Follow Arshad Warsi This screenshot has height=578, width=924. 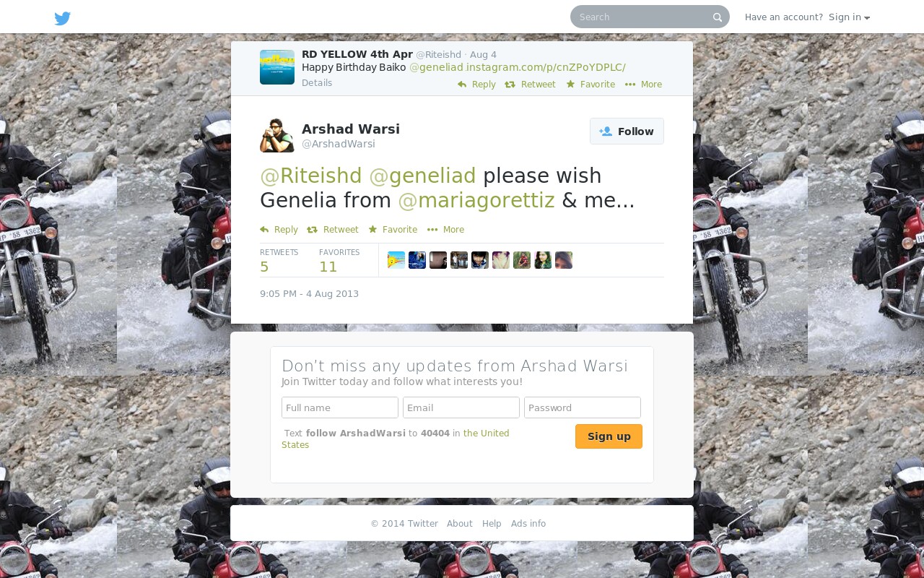(x=627, y=131)
